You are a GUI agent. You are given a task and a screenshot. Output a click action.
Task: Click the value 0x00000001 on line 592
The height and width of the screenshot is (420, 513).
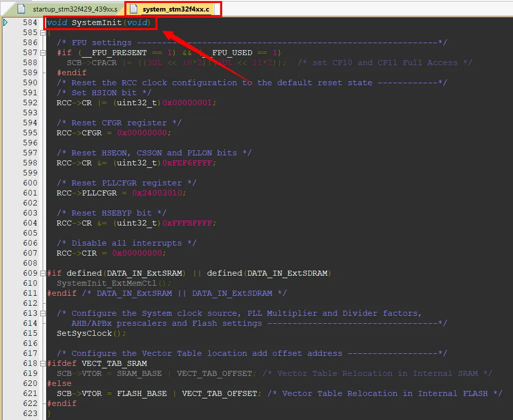point(187,103)
